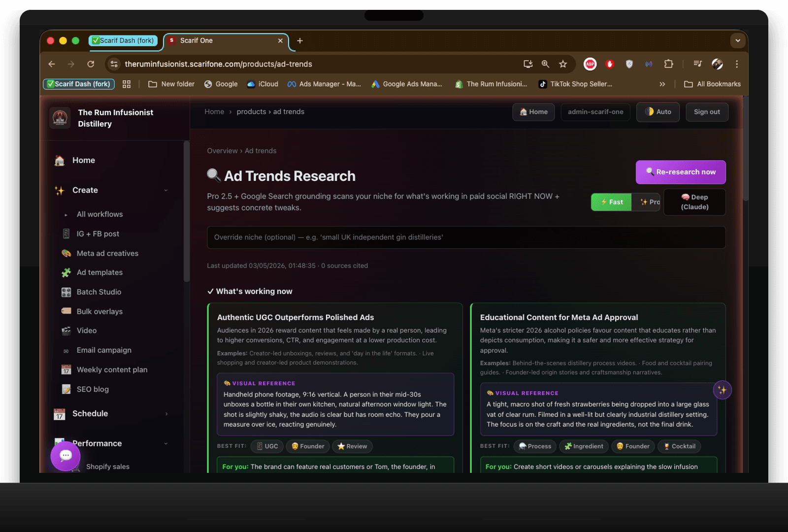Expand the Create section chevron

pyautogui.click(x=166, y=190)
